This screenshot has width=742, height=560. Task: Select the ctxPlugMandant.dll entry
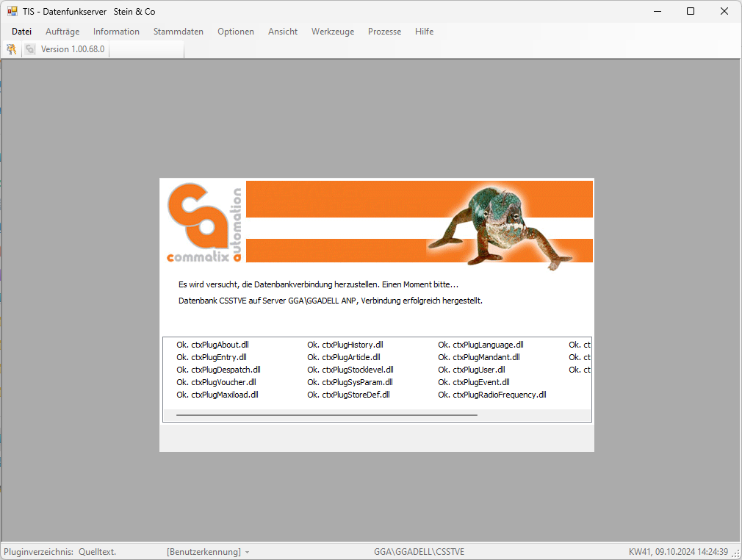pos(479,357)
